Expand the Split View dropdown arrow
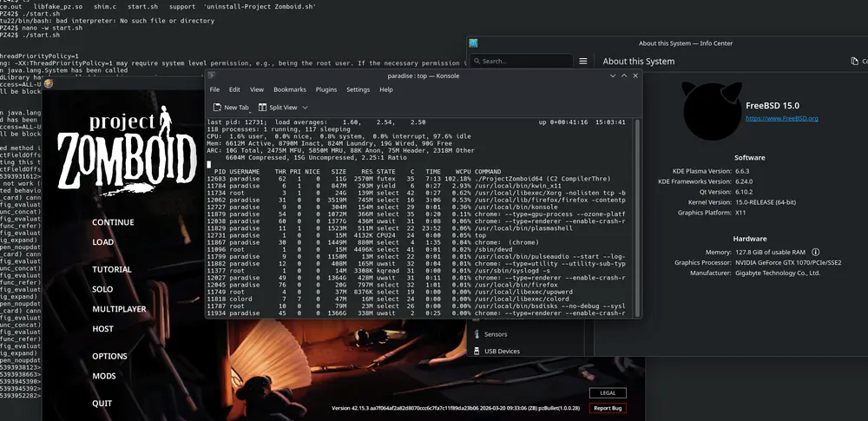The image size is (868, 421). coord(304,108)
